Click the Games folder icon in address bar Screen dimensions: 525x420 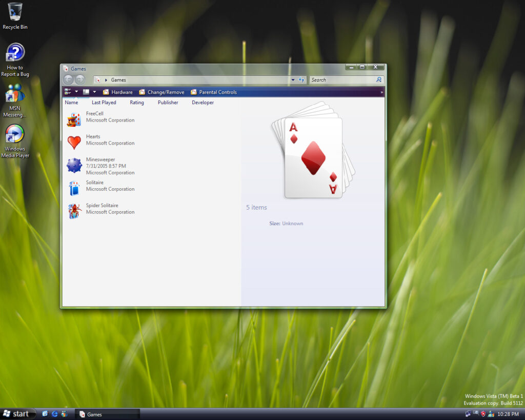pos(98,79)
